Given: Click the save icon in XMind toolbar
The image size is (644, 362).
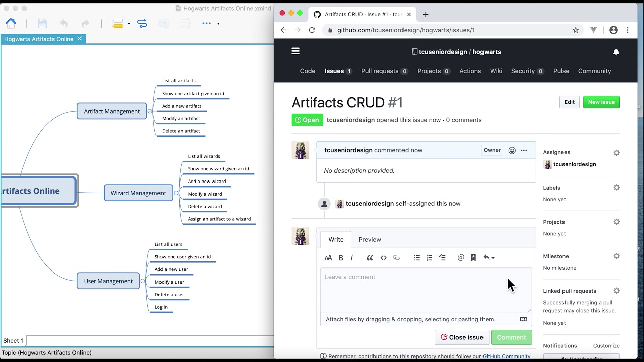Looking at the screenshot, I should [42, 23].
